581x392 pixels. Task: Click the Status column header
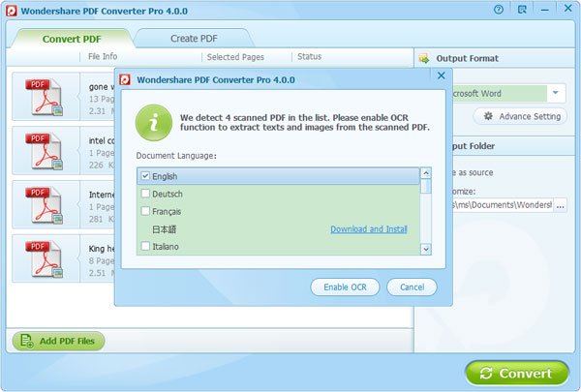[310, 56]
